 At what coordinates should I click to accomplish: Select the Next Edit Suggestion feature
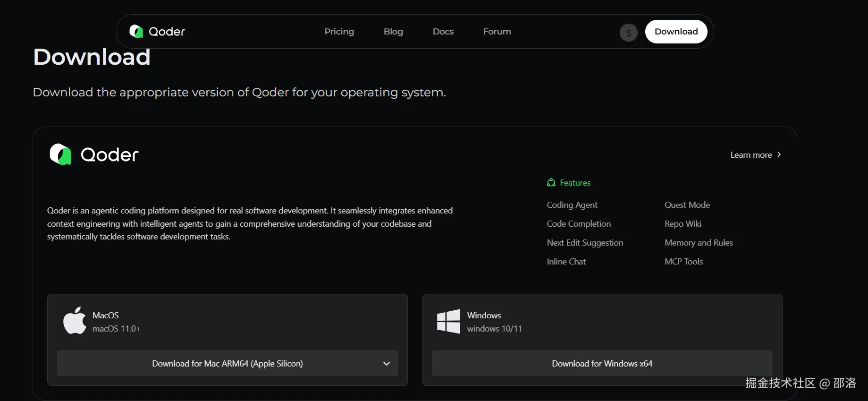click(x=585, y=243)
